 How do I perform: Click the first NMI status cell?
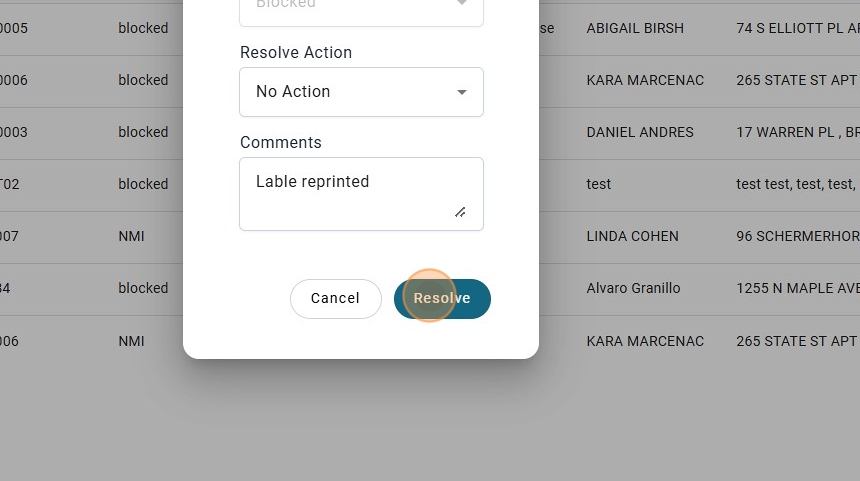tap(131, 236)
